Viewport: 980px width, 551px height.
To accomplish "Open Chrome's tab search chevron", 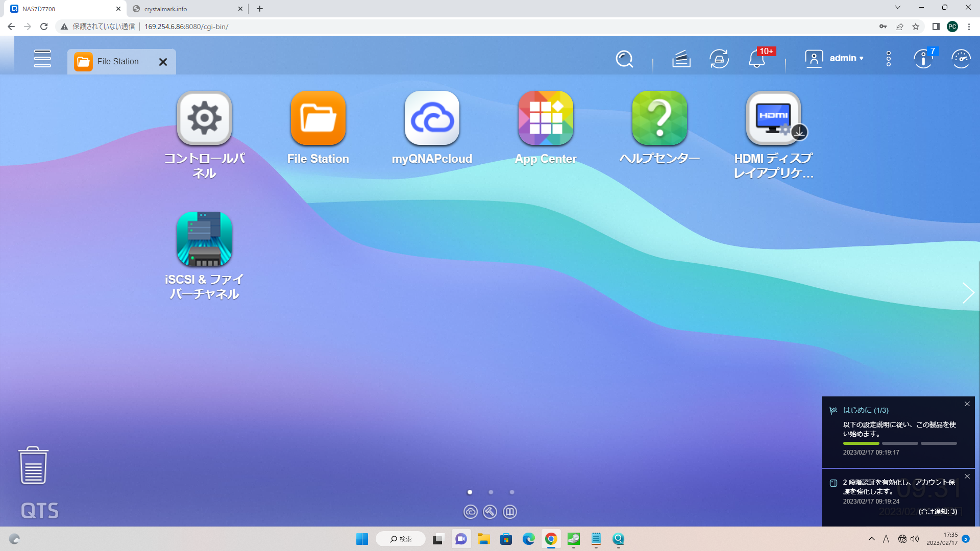I will click(898, 8).
